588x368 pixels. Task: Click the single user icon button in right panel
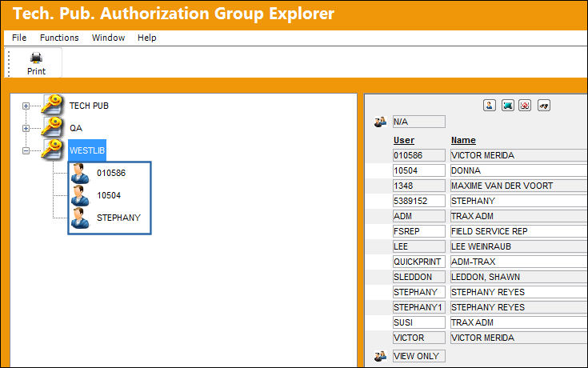click(490, 106)
